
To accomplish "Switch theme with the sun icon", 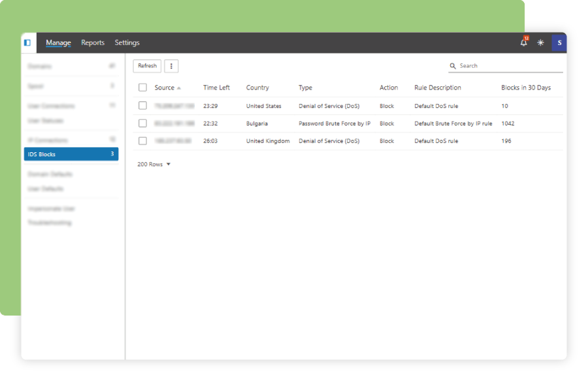I will coord(540,42).
